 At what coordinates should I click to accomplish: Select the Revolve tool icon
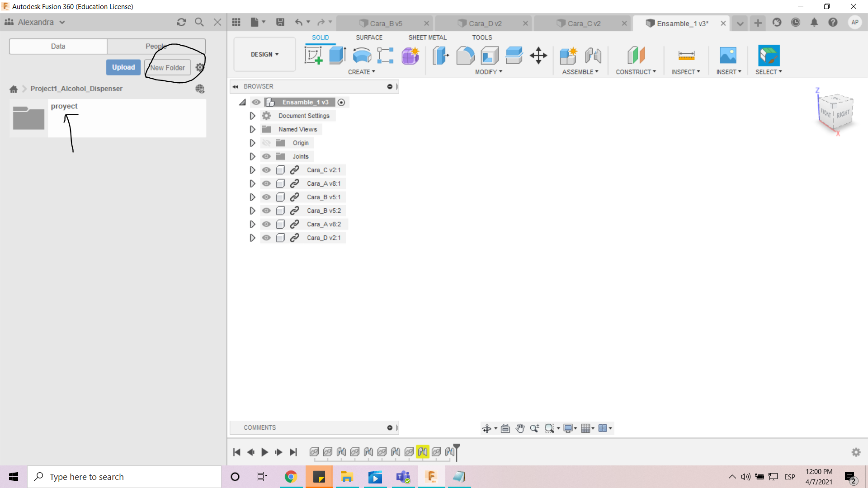point(362,56)
